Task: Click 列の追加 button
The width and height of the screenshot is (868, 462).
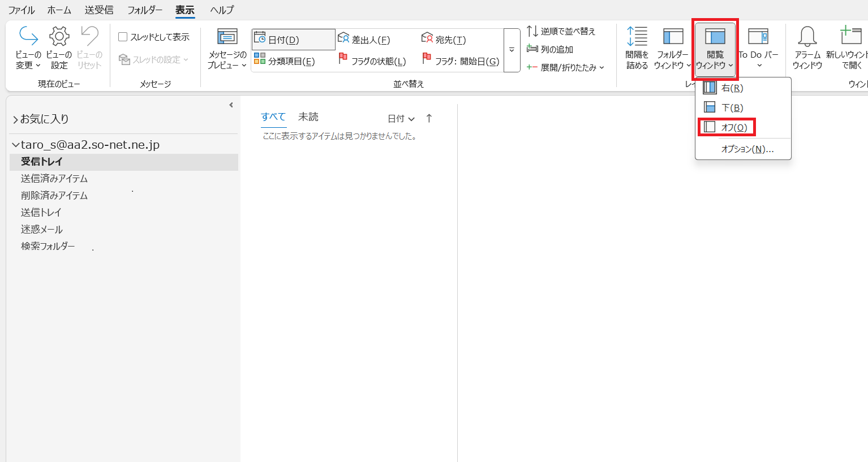Action: pos(550,49)
